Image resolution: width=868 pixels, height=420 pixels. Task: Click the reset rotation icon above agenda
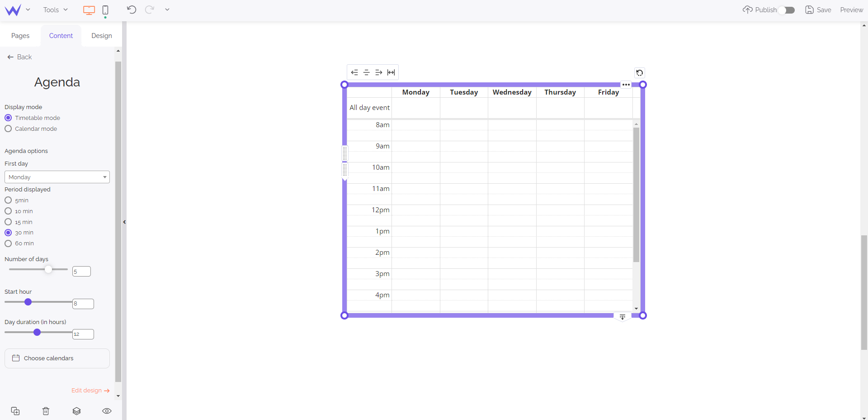(639, 73)
